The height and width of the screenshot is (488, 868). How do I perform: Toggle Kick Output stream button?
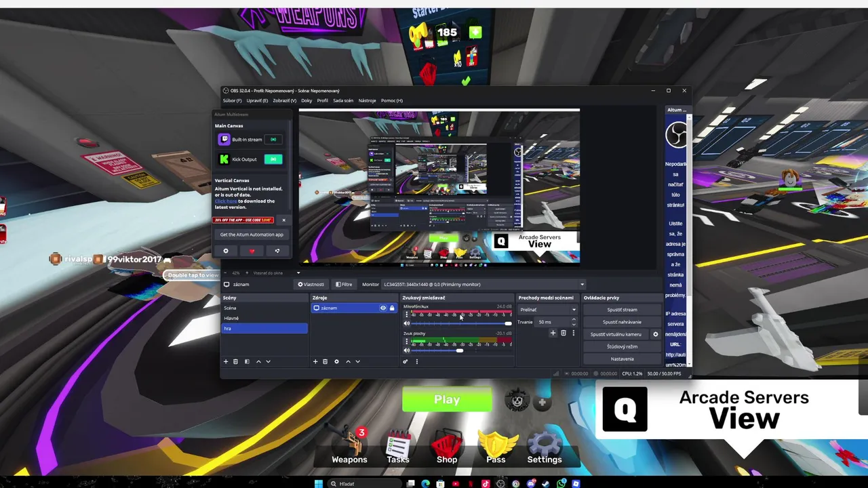coord(273,159)
